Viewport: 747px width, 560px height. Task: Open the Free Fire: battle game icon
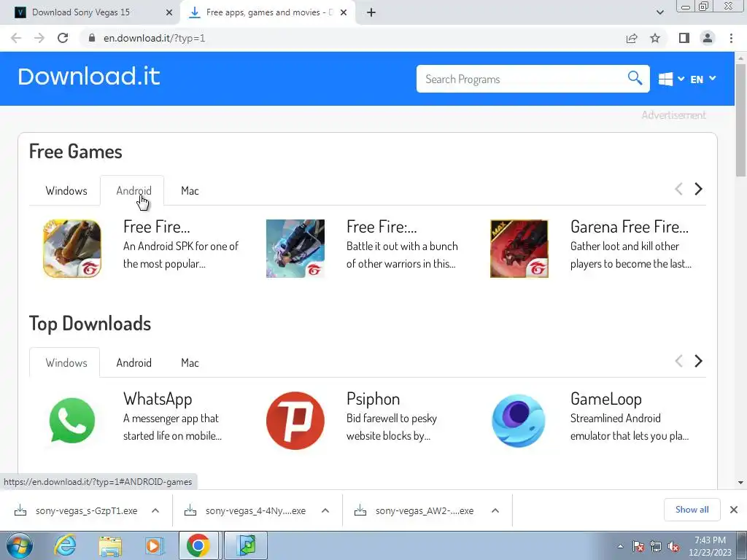(295, 249)
